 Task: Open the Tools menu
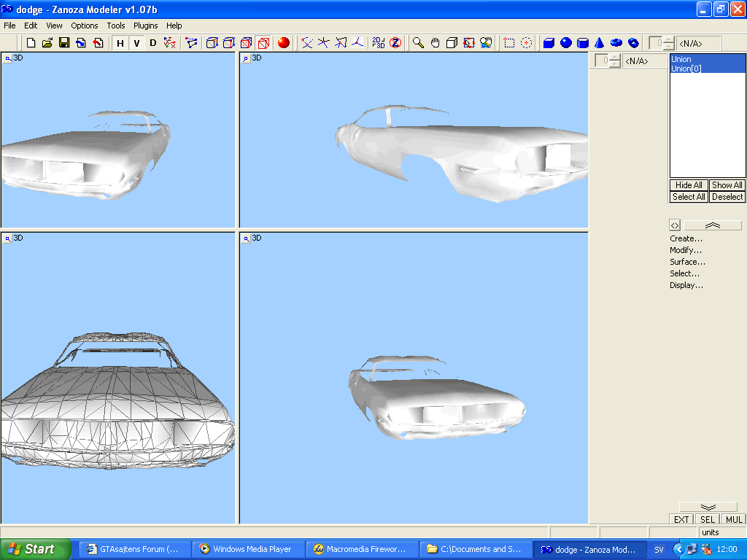coord(116,26)
